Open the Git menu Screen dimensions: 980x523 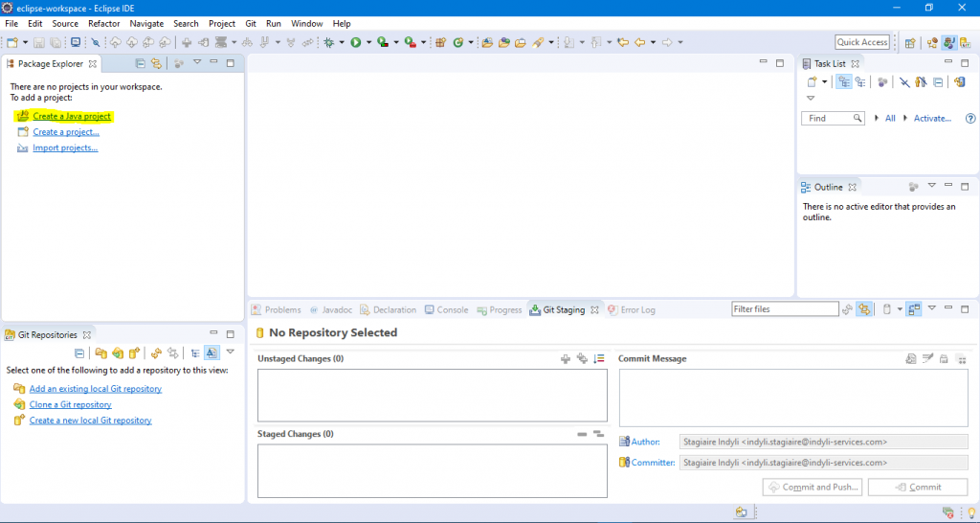point(251,24)
